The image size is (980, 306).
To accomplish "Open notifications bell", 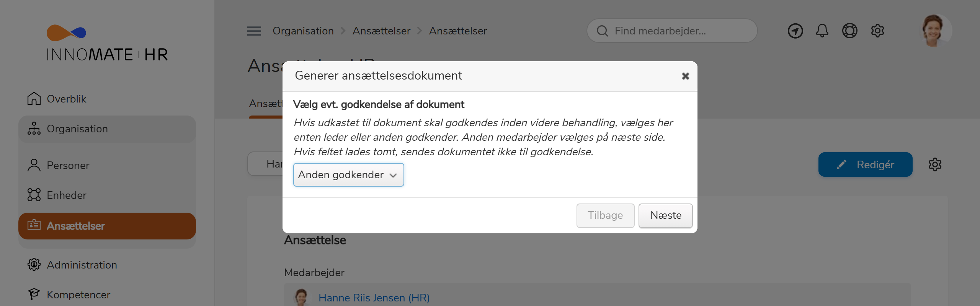I will [x=822, y=31].
